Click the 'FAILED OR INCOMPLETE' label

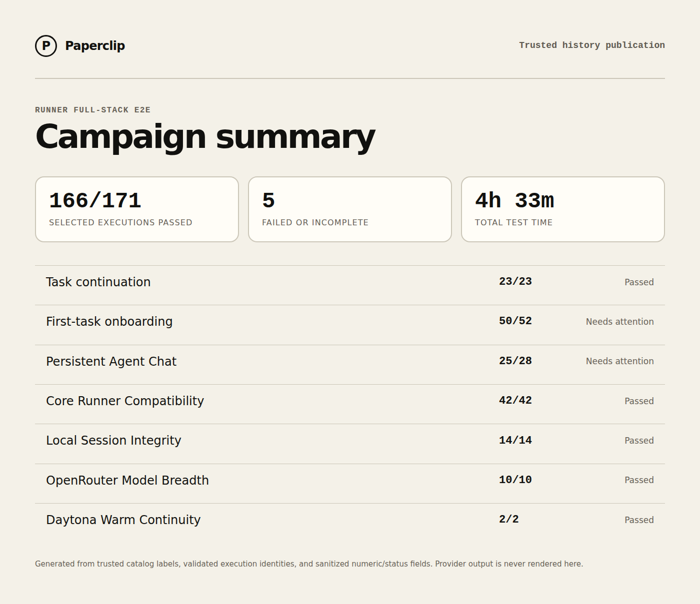coord(315,222)
